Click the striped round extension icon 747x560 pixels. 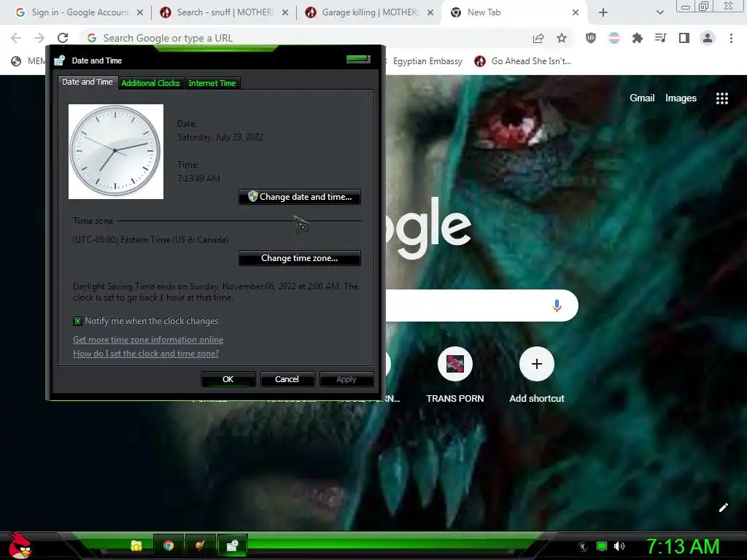tap(614, 38)
